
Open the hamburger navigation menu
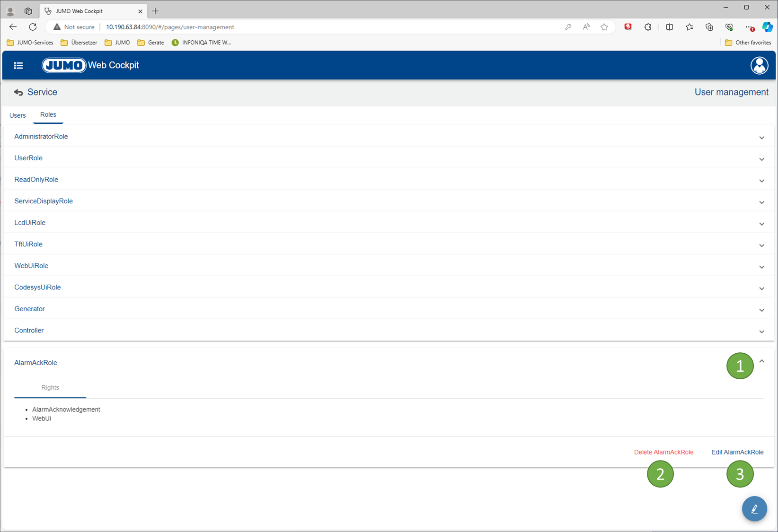pyautogui.click(x=18, y=66)
